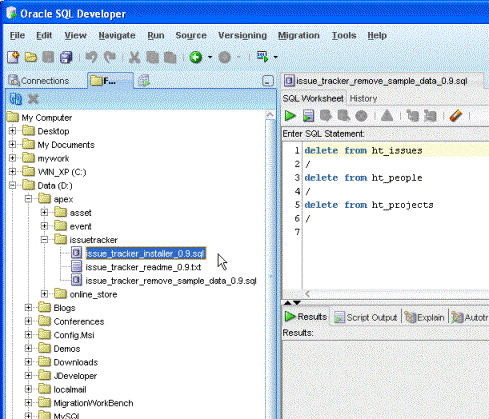The height and width of the screenshot is (419, 489).
Task: Click the file tree scrollbar up arrow
Action: click(x=270, y=114)
